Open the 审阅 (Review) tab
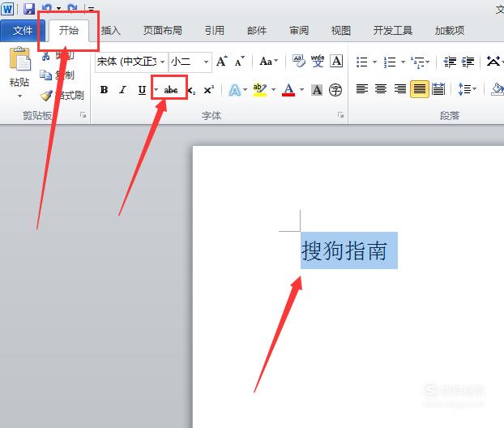This screenshot has width=504, height=428. pyautogui.click(x=299, y=31)
